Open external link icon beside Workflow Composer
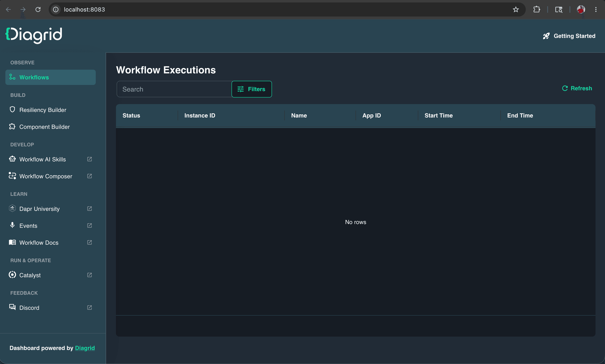 [x=90, y=176]
